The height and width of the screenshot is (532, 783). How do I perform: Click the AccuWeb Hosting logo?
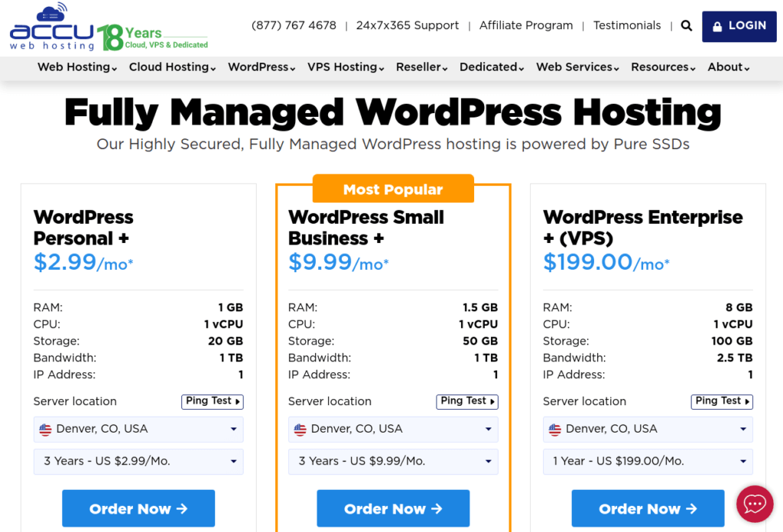click(x=52, y=27)
